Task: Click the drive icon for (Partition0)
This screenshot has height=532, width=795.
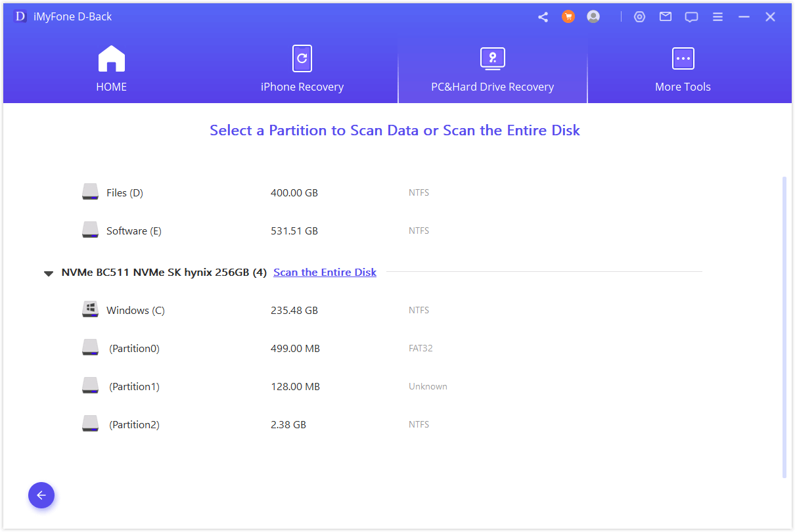Action: click(91, 347)
